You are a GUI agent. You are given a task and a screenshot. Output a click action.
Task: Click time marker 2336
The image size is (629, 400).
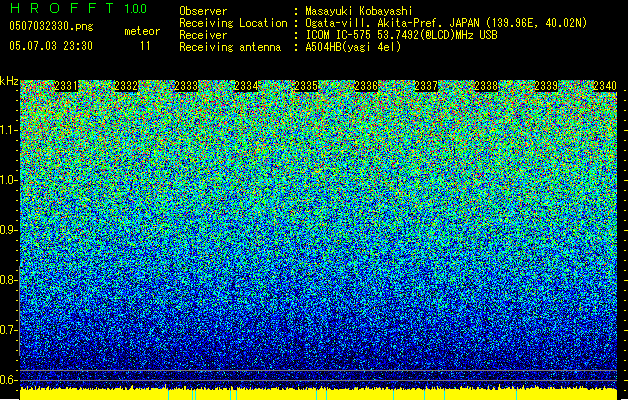366,86
